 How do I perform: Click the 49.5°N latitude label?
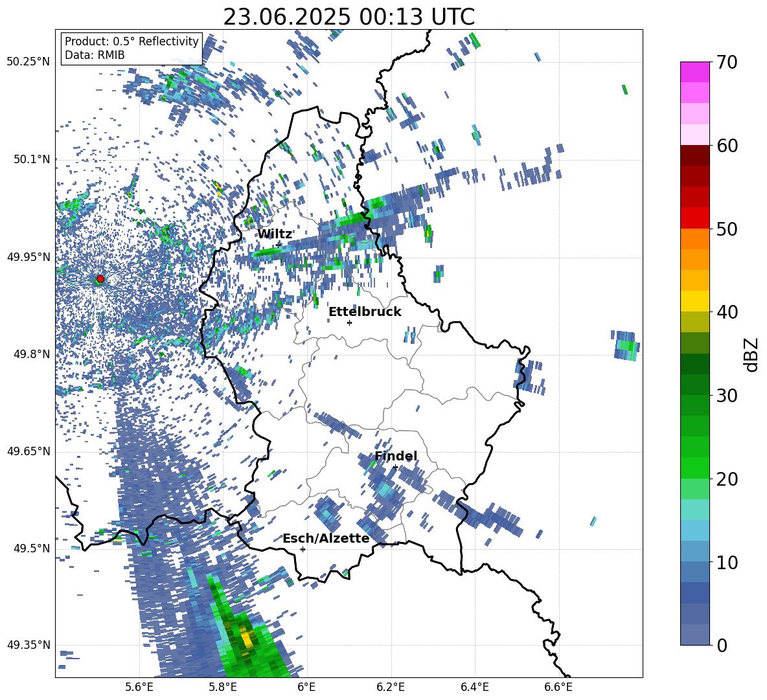tap(32, 548)
